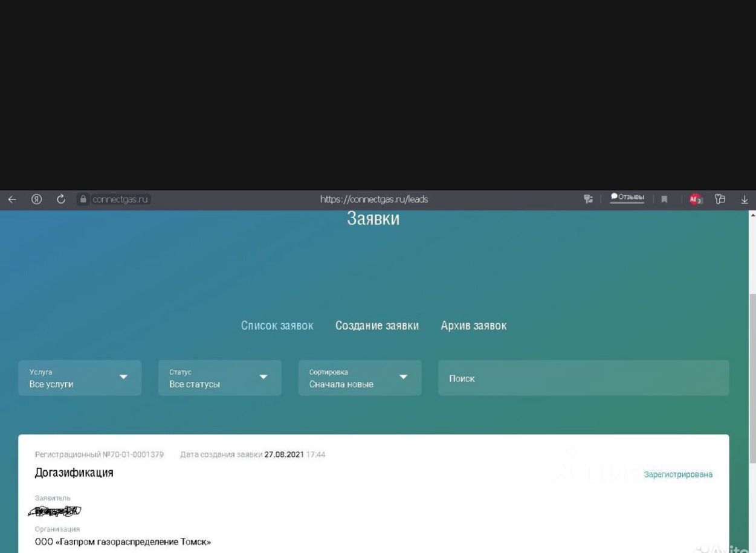Click ООО «Газпром газораспределение Томск» organization text

tap(123, 542)
